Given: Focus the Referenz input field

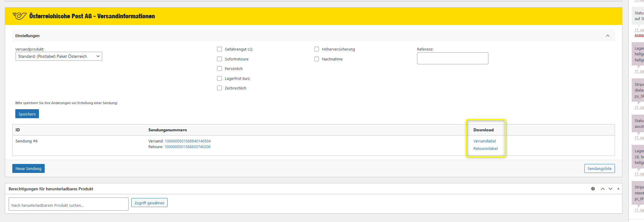Looking at the screenshot, I should point(452,58).
